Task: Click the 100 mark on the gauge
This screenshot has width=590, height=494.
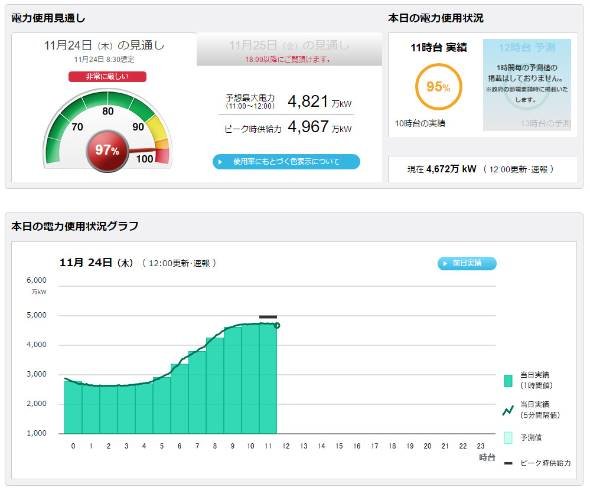Action: (145, 159)
